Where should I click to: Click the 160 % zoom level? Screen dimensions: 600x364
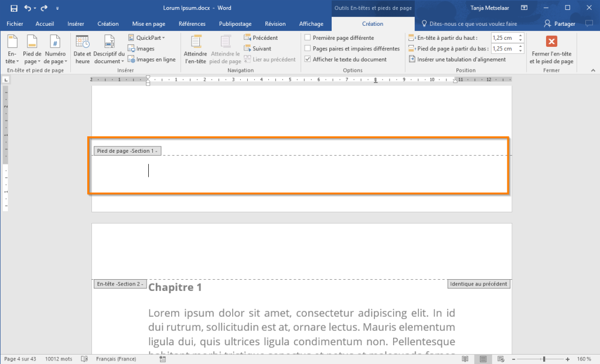pyautogui.click(x=584, y=359)
